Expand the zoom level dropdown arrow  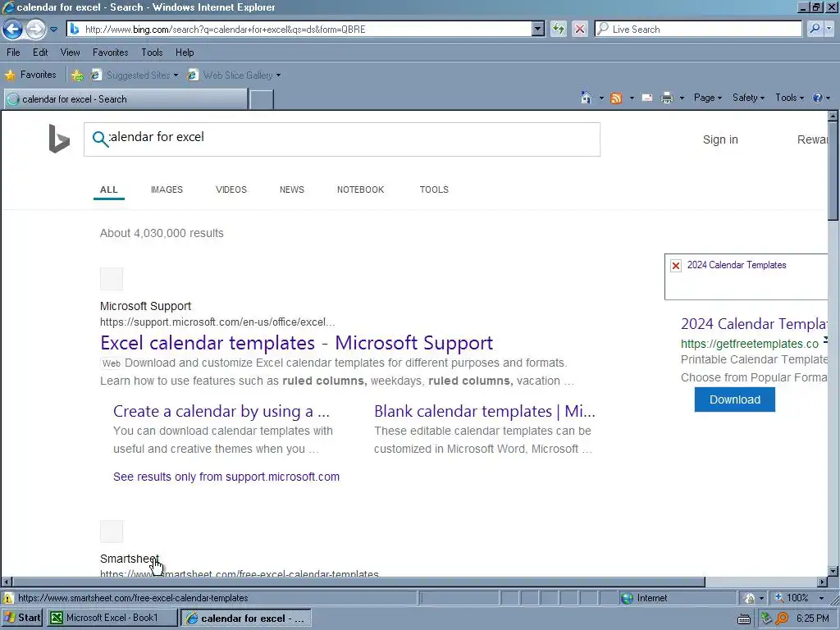821,598
